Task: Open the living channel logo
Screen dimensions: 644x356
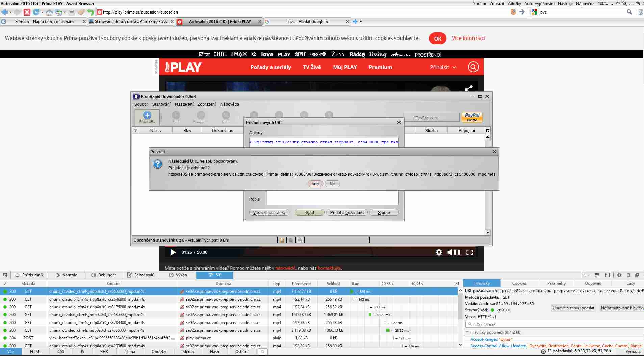Action: (x=378, y=54)
